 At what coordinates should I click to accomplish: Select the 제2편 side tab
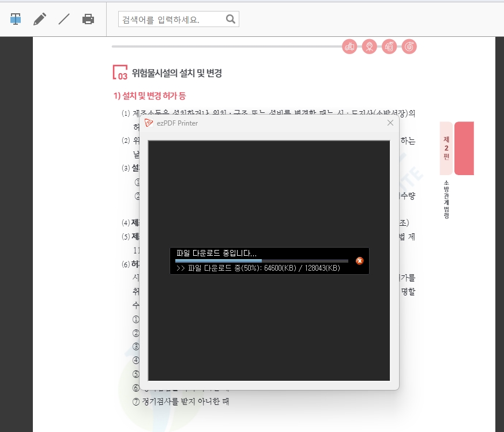(x=445, y=148)
